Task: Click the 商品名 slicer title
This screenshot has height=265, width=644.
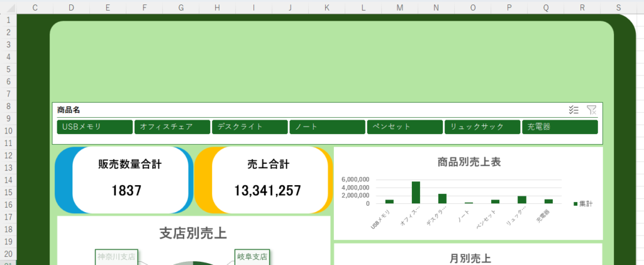Action: [69, 110]
